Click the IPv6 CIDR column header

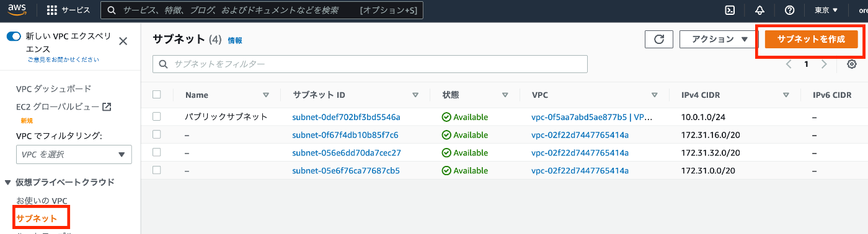point(832,95)
